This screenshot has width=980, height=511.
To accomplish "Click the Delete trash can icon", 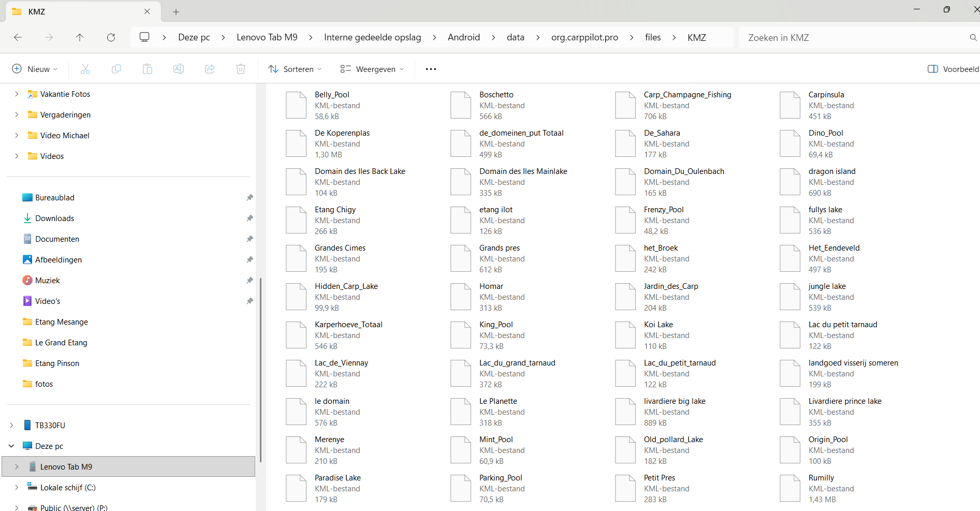I will pyautogui.click(x=241, y=69).
